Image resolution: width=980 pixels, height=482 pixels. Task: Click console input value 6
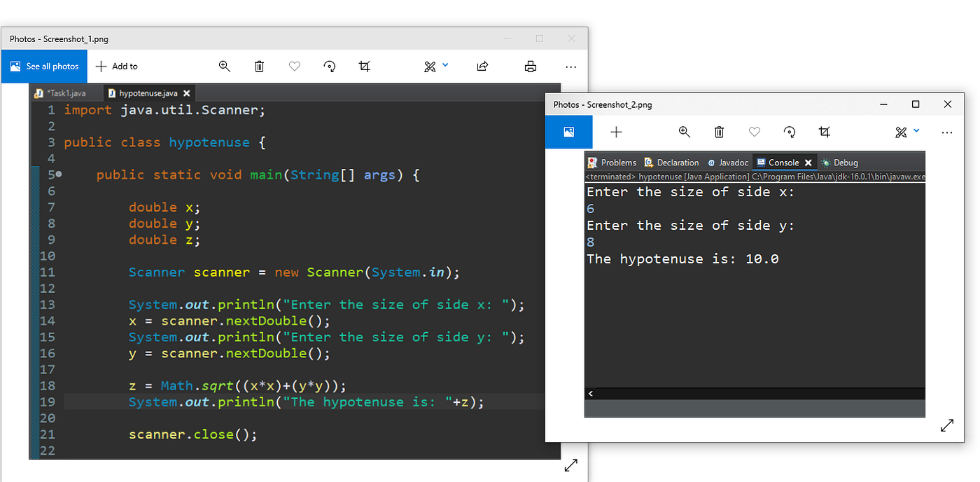click(591, 209)
